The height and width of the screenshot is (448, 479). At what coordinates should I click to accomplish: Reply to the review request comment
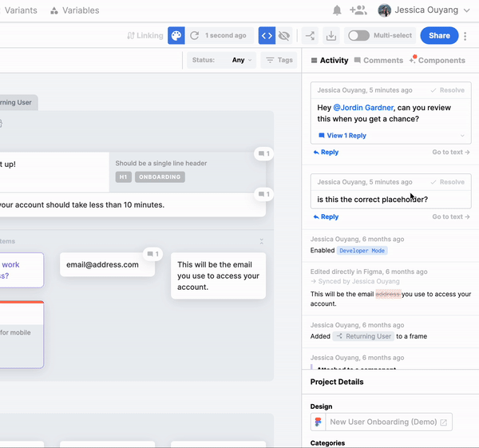click(x=326, y=152)
